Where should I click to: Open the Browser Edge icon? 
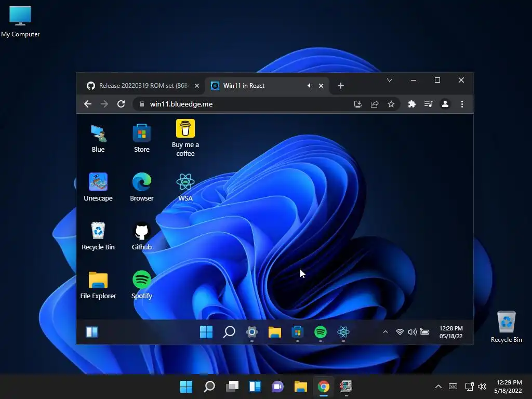click(x=141, y=187)
